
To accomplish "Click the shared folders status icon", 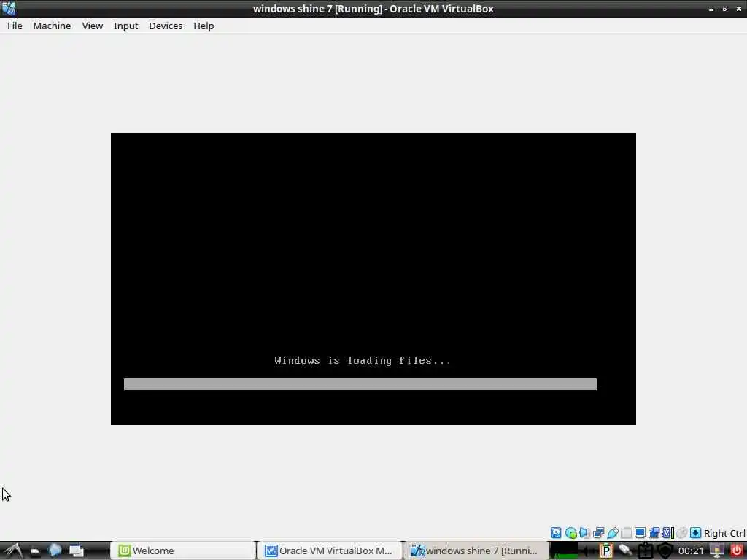I will click(x=627, y=533).
